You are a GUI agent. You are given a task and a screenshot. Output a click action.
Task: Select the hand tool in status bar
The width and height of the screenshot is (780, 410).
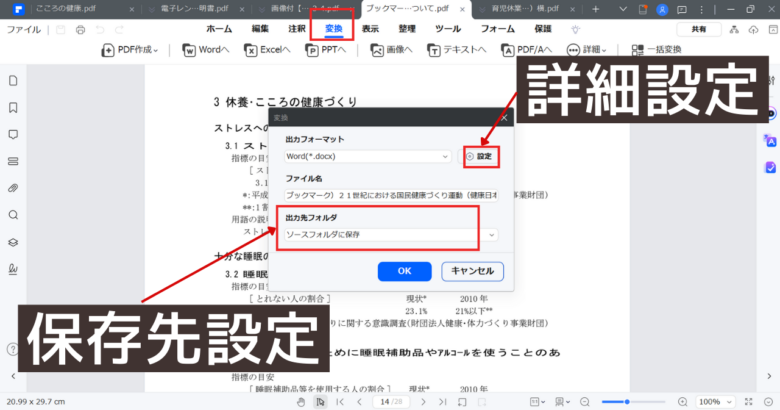tap(301, 402)
